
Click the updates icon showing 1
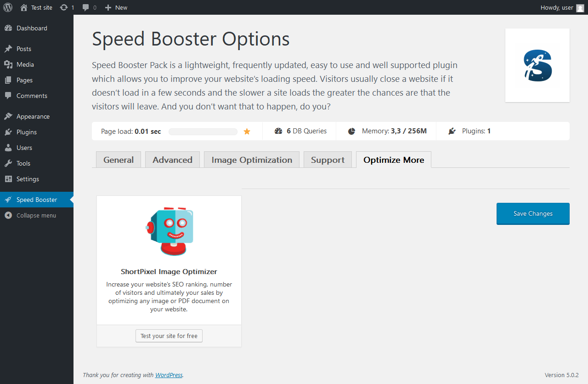click(x=67, y=7)
